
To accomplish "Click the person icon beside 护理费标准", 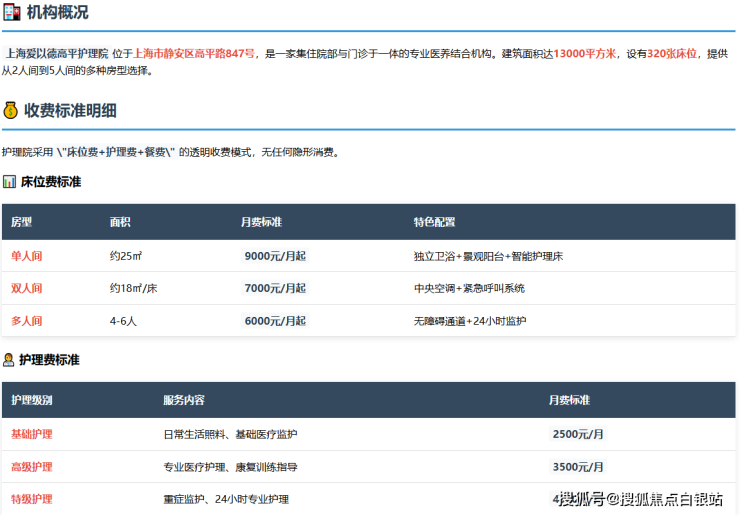I will [x=9, y=360].
